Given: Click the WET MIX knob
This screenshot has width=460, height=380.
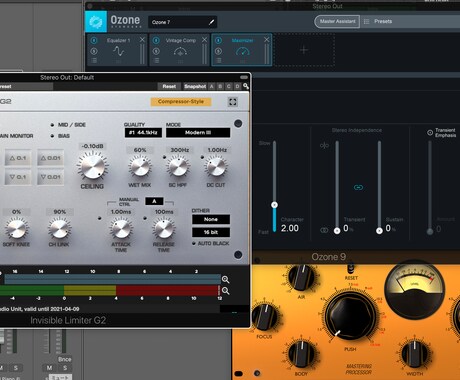Looking at the screenshot, I should coord(140,166).
